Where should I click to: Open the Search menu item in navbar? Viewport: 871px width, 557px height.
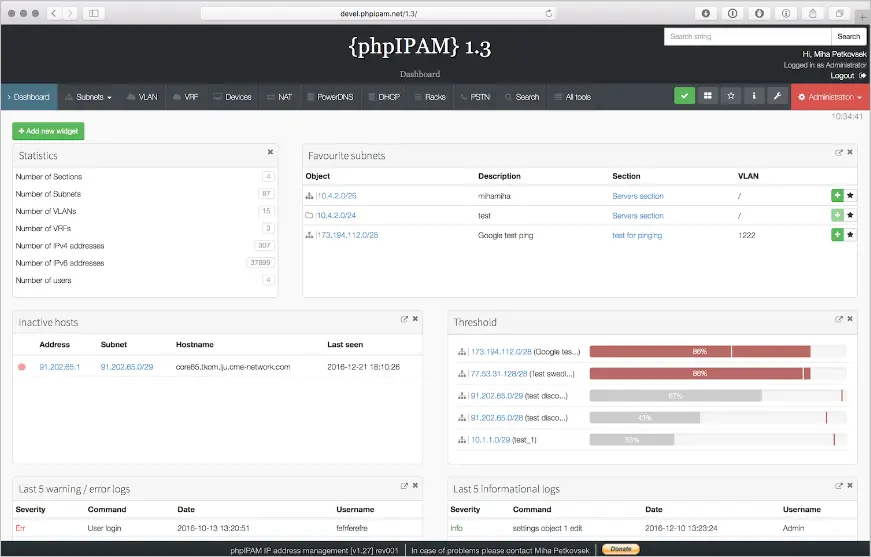coord(522,97)
